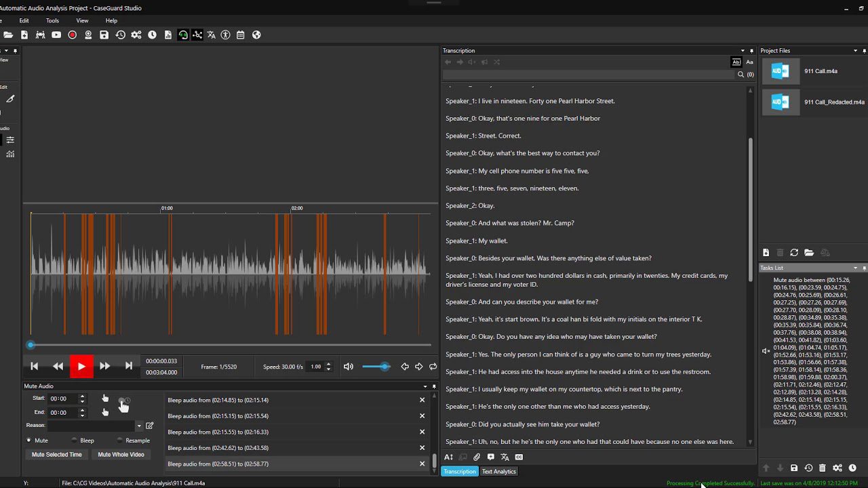Toggle match case Aa in Transcription search
Image resolution: width=868 pixels, height=488 pixels.
click(749, 62)
